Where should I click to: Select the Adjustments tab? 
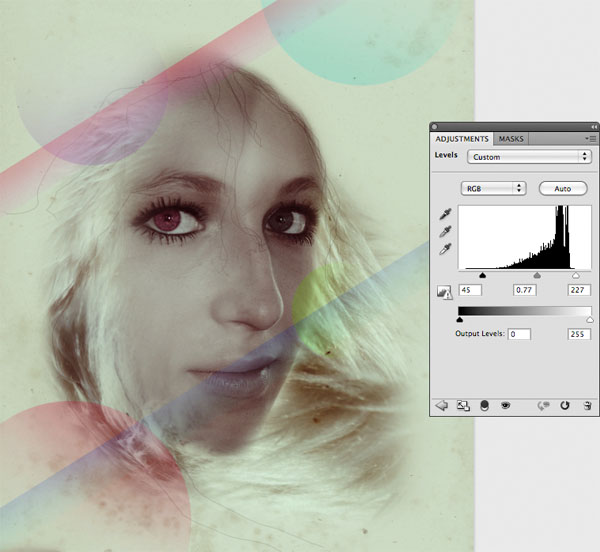click(x=462, y=139)
